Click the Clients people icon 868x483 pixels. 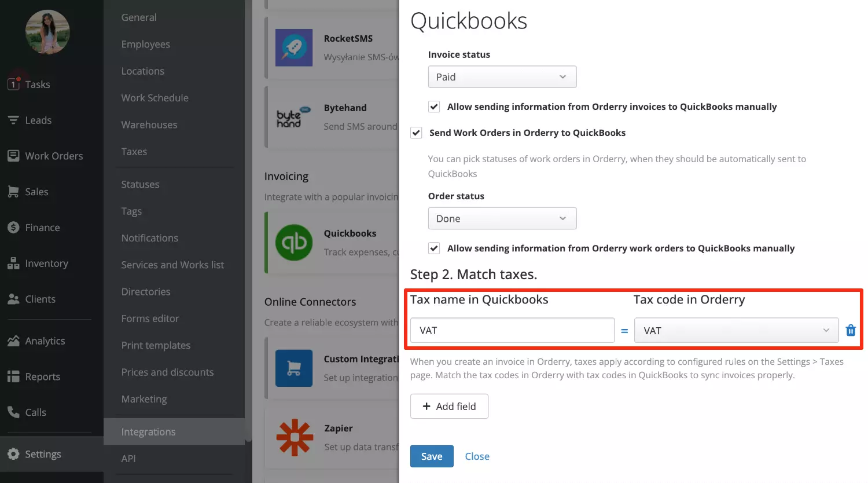13,299
